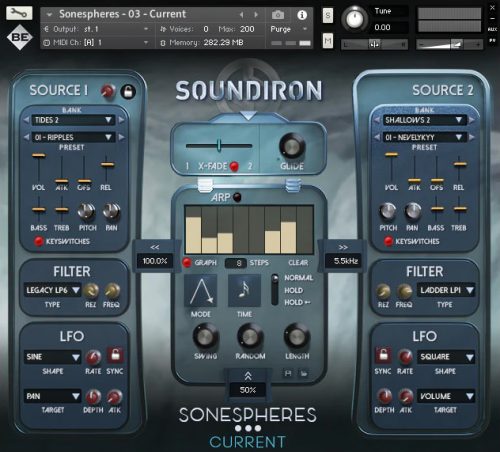
Task: Click the Soundiron logo
Action: 249,91
